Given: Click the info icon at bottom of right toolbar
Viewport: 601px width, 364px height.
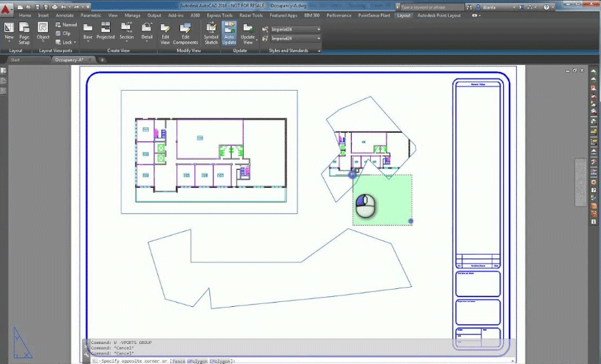Looking at the screenshot, I should click(594, 222).
